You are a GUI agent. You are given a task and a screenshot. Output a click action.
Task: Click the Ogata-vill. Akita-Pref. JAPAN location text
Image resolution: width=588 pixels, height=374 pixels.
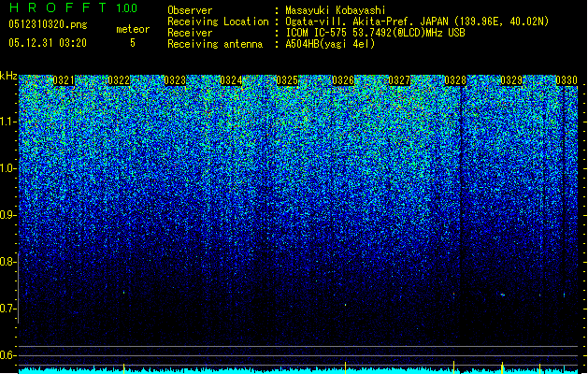417,22
